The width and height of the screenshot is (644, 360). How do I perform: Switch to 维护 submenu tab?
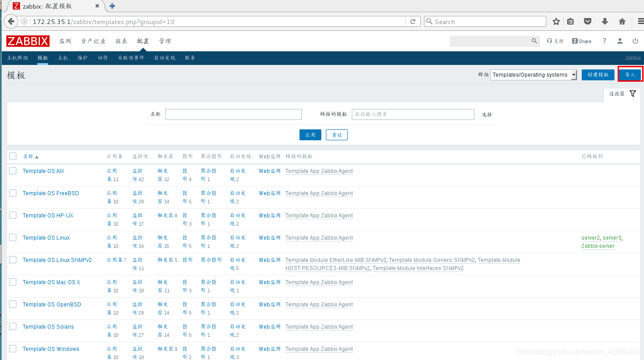click(x=83, y=58)
